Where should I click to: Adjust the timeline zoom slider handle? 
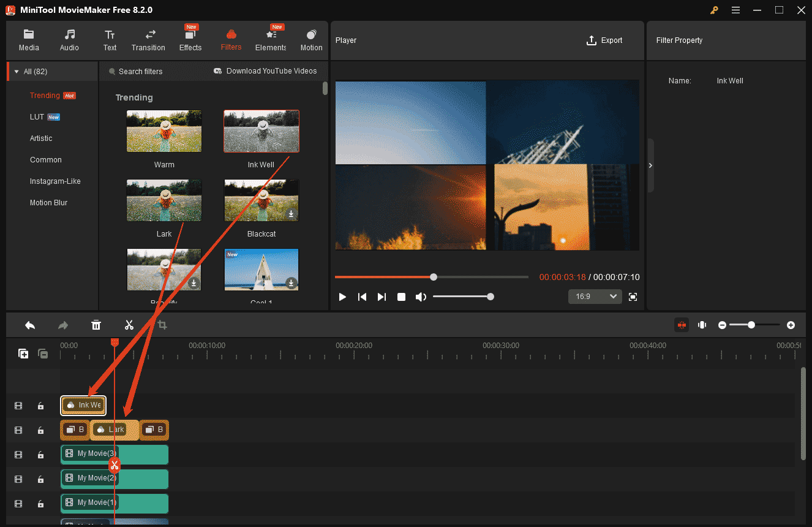751,325
